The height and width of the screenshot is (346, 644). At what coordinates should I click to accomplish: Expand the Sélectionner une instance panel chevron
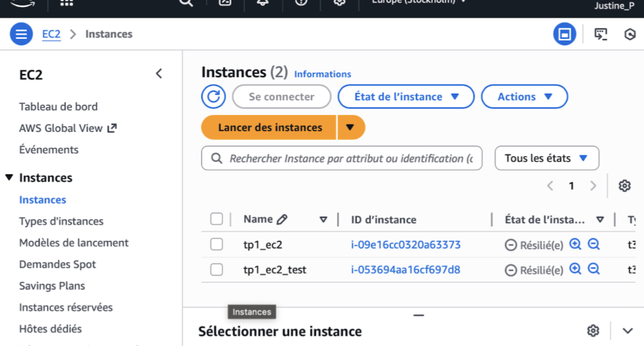pyautogui.click(x=627, y=331)
